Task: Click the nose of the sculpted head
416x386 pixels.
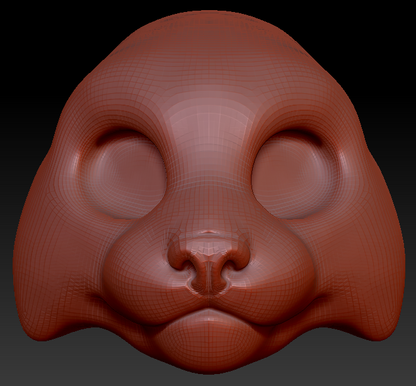Action: coord(208,263)
